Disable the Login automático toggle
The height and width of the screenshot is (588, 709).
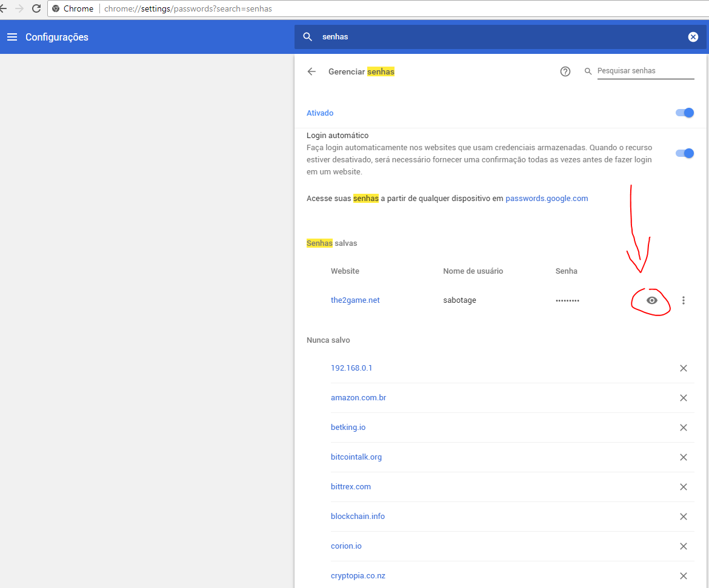pyautogui.click(x=685, y=153)
